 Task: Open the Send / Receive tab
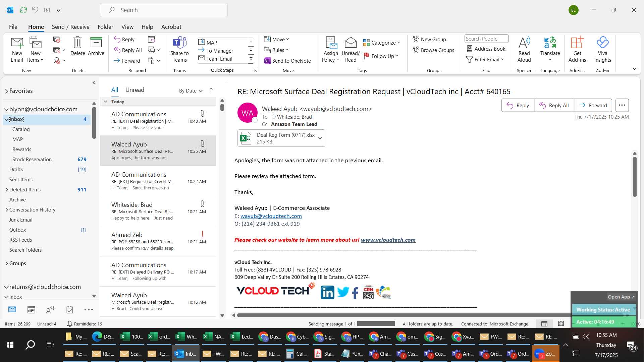(70, 27)
